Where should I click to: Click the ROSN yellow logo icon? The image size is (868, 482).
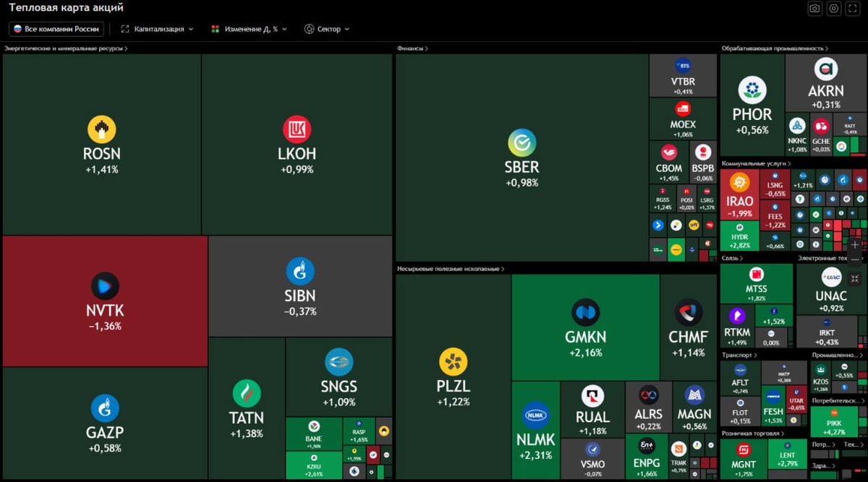tap(102, 129)
